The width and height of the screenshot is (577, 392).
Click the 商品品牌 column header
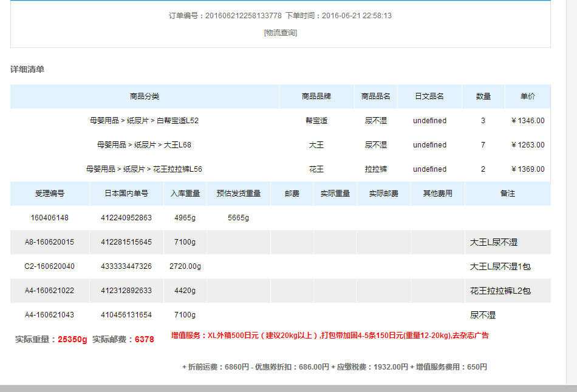point(316,96)
